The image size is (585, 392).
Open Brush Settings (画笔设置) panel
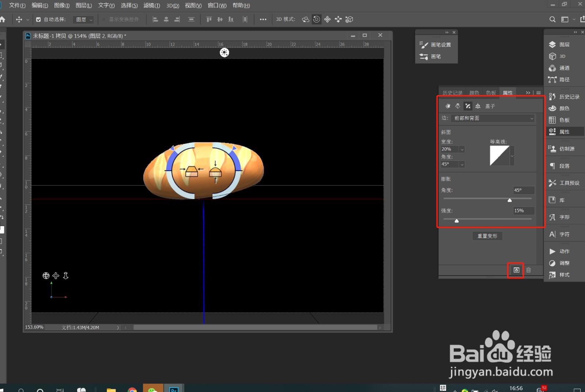tap(436, 45)
